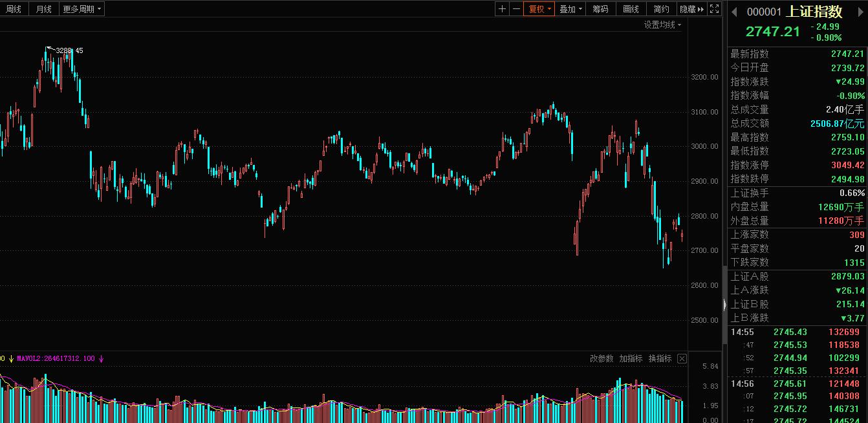The width and height of the screenshot is (868, 423).
Task: Click the 上证A股 value 2879.03
Action: [847, 276]
